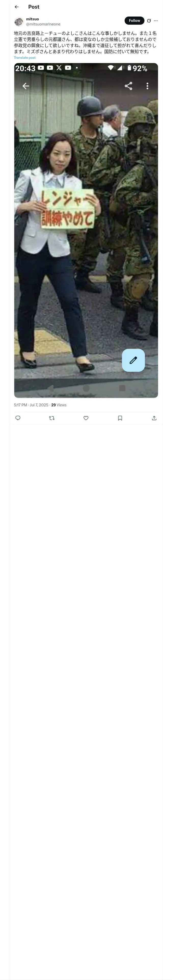Open the @mitsuomarineone handle link
Screen dimensions: 172x980
(43, 24)
